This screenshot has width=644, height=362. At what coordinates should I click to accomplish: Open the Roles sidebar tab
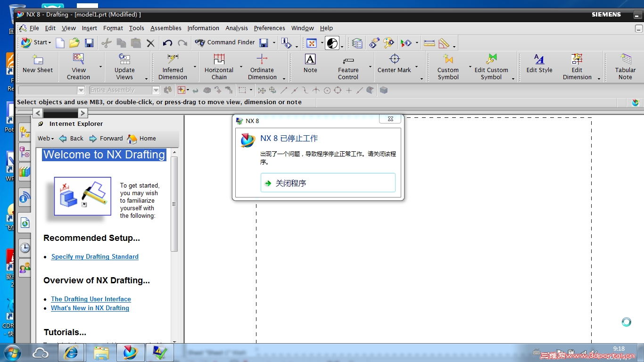tap(25, 268)
